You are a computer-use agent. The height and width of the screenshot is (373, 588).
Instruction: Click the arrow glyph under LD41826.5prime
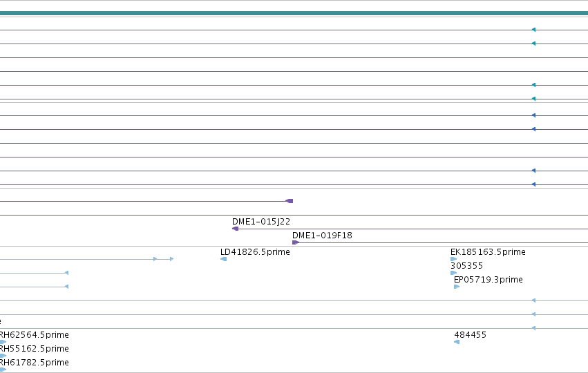(x=223, y=259)
